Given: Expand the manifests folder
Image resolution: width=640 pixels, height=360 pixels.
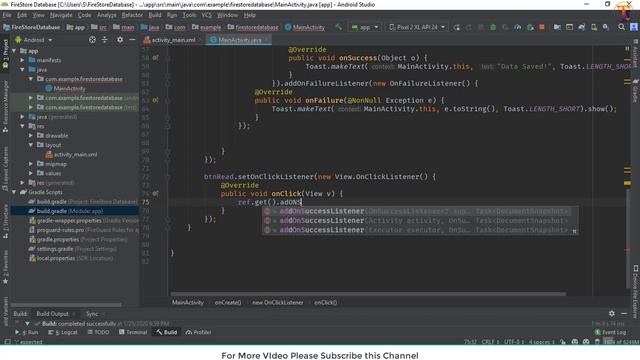Looking at the screenshot, I should click(22, 60).
